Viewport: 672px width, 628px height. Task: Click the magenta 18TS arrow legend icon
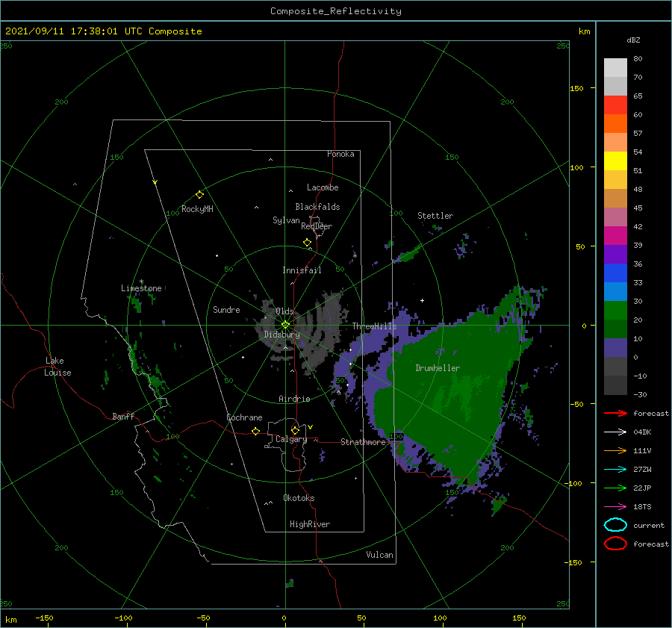615,507
